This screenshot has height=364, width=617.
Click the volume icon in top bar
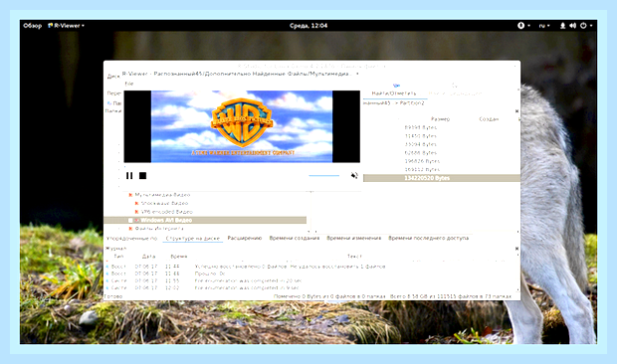(x=572, y=26)
